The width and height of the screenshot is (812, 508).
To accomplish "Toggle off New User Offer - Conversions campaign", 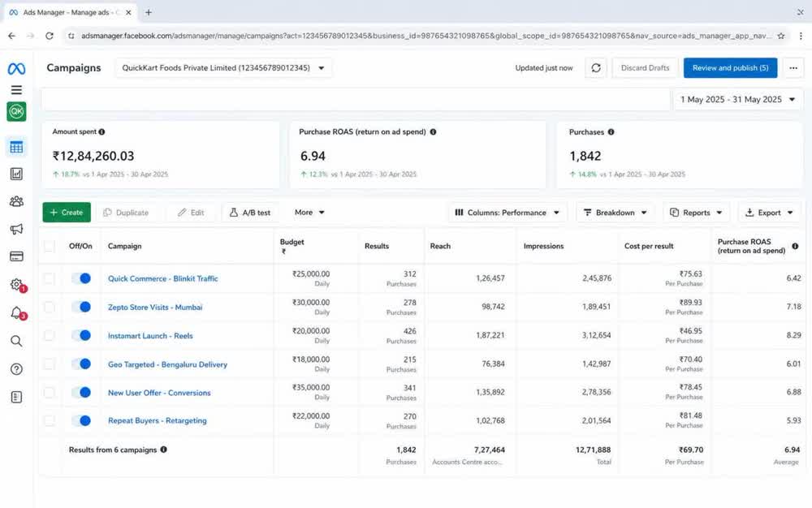I will click(81, 392).
